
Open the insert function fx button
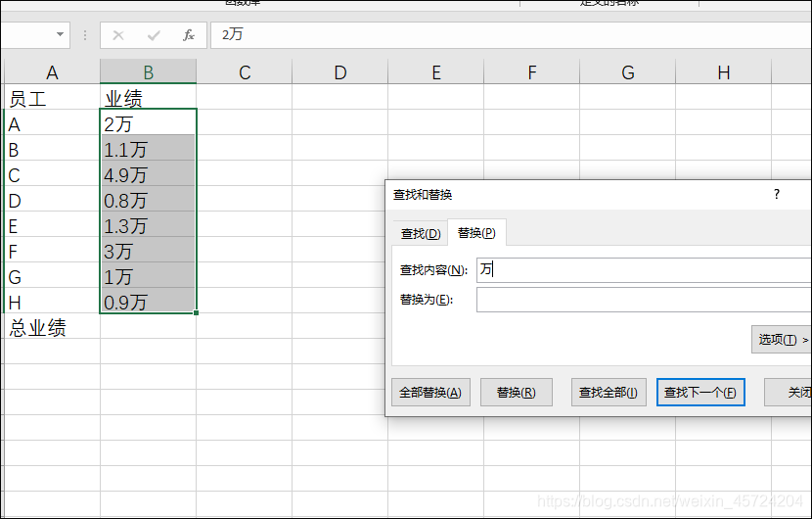point(189,35)
